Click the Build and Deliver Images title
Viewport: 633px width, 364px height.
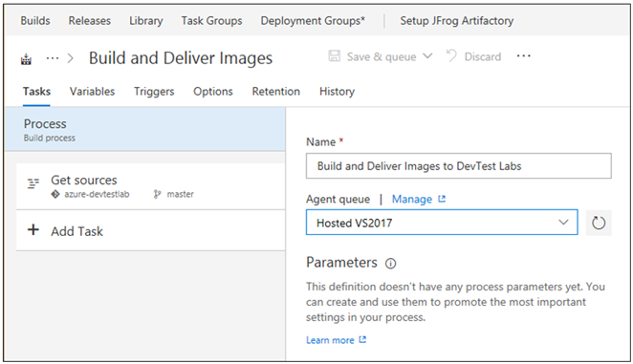[x=181, y=58]
